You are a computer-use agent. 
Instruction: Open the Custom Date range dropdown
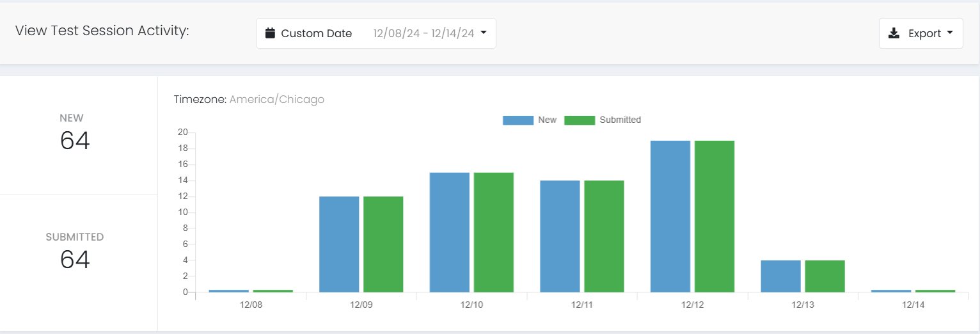[x=376, y=33]
